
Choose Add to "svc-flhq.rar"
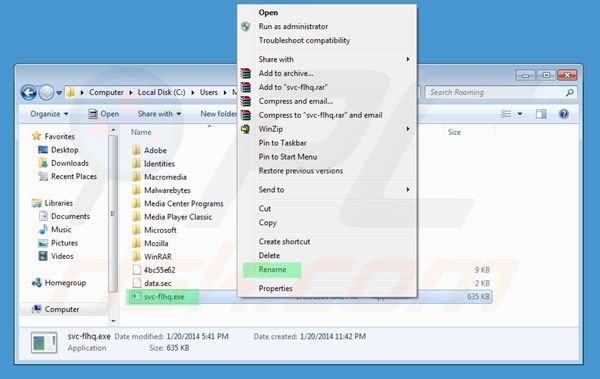pos(293,87)
